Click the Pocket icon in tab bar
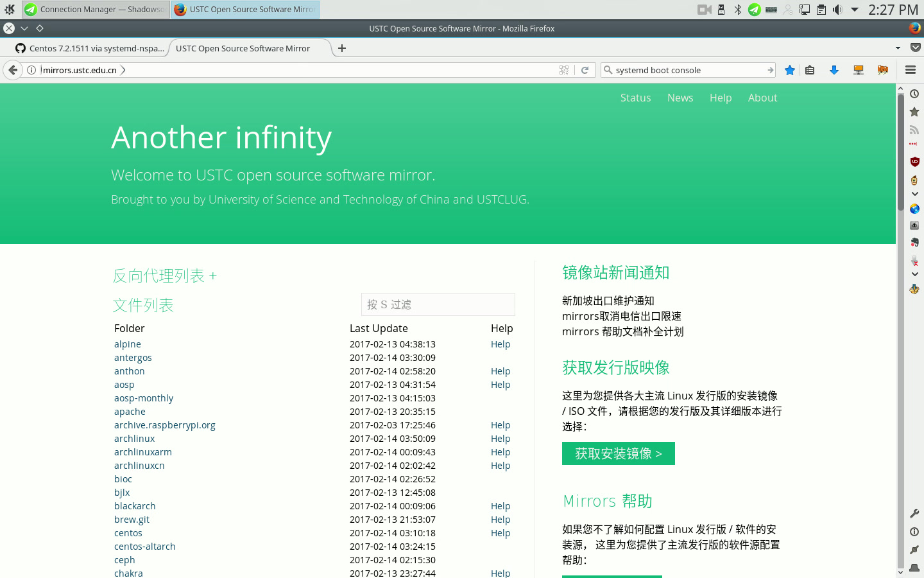This screenshot has width=924, height=578. pos(916,48)
